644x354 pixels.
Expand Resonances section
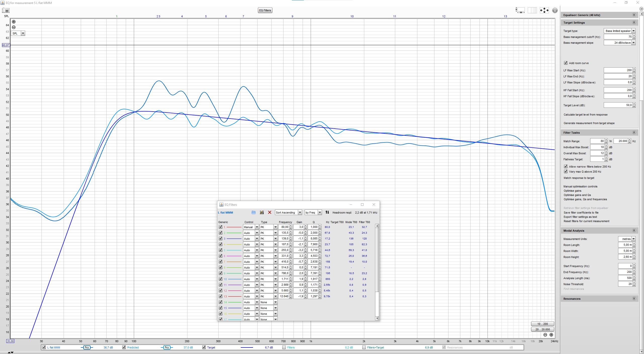coord(634,299)
